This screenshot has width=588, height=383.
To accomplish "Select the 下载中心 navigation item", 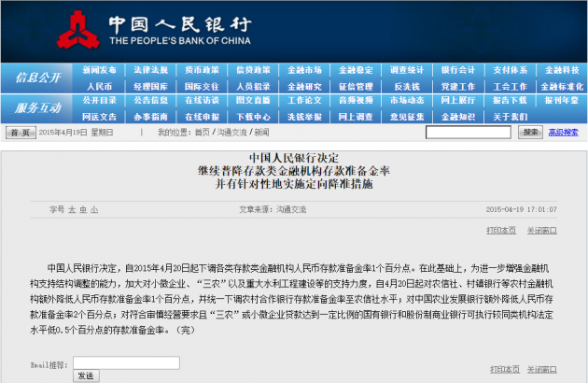I will tap(253, 117).
